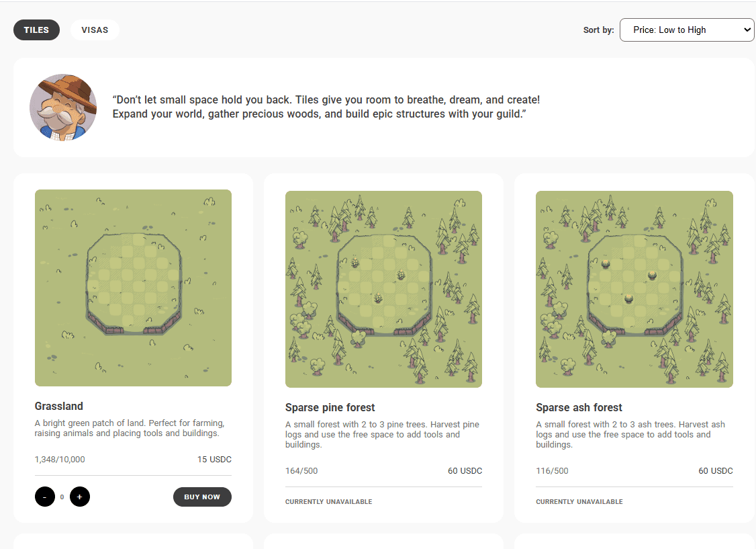This screenshot has height=549, width=756.
Task: Open the Grassland tile image
Action: (133, 288)
